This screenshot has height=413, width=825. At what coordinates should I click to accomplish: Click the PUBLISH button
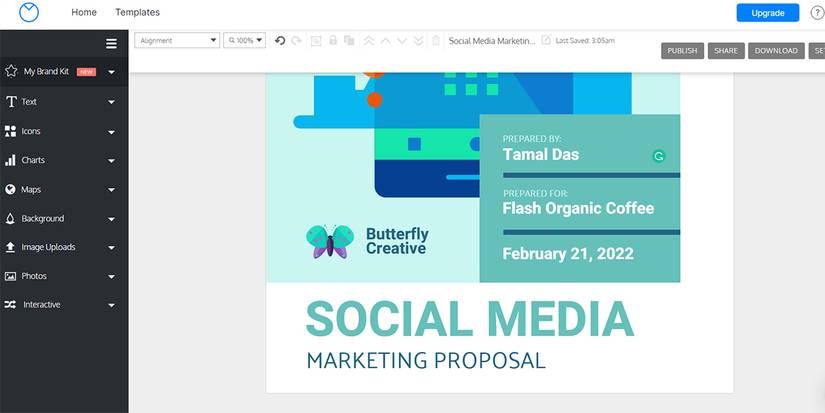point(682,51)
